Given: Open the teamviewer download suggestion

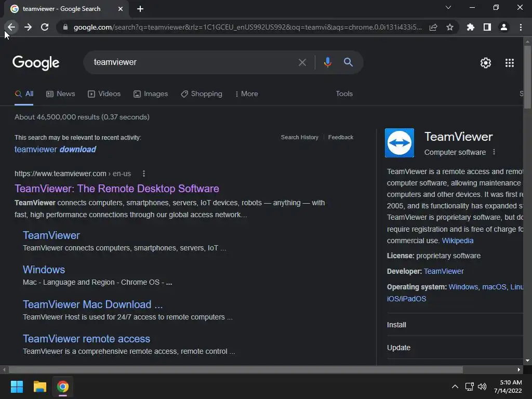Looking at the screenshot, I should tap(55, 149).
